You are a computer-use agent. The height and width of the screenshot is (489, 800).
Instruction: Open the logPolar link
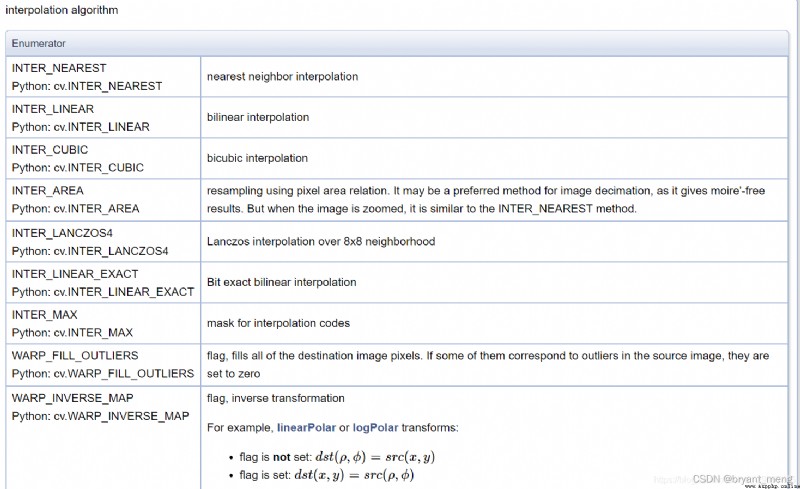(x=375, y=428)
